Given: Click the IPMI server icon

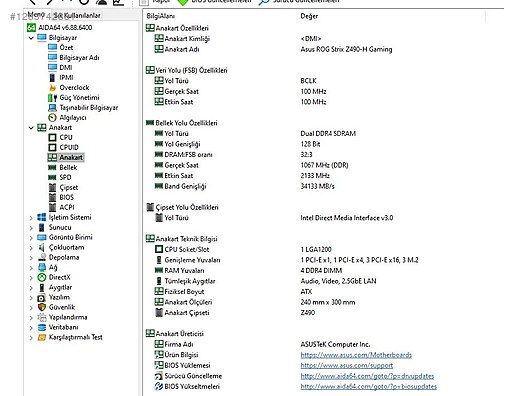Looking at the screenshot, I should [52, 77].
